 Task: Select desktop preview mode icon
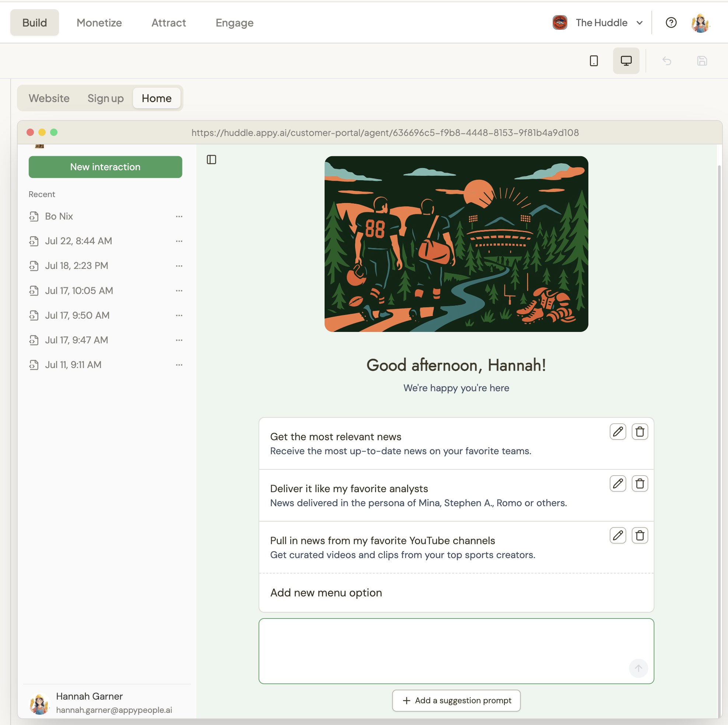(x=626, y=61)
